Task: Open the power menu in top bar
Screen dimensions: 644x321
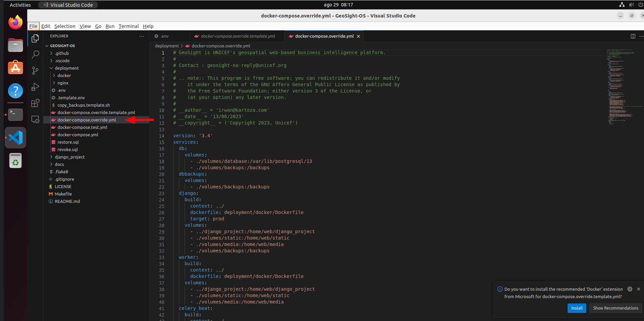Action: [641, 5]
